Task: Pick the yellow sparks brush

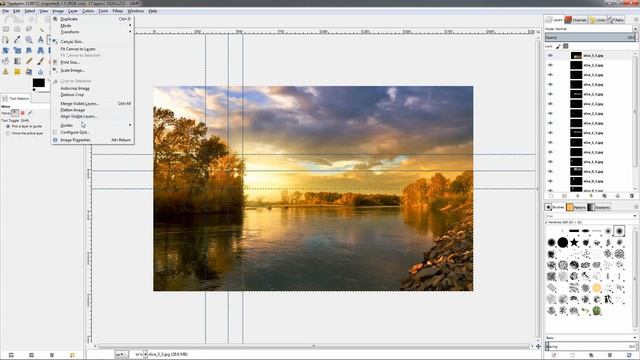Action: pyautogui.click(x=597, y=288)
